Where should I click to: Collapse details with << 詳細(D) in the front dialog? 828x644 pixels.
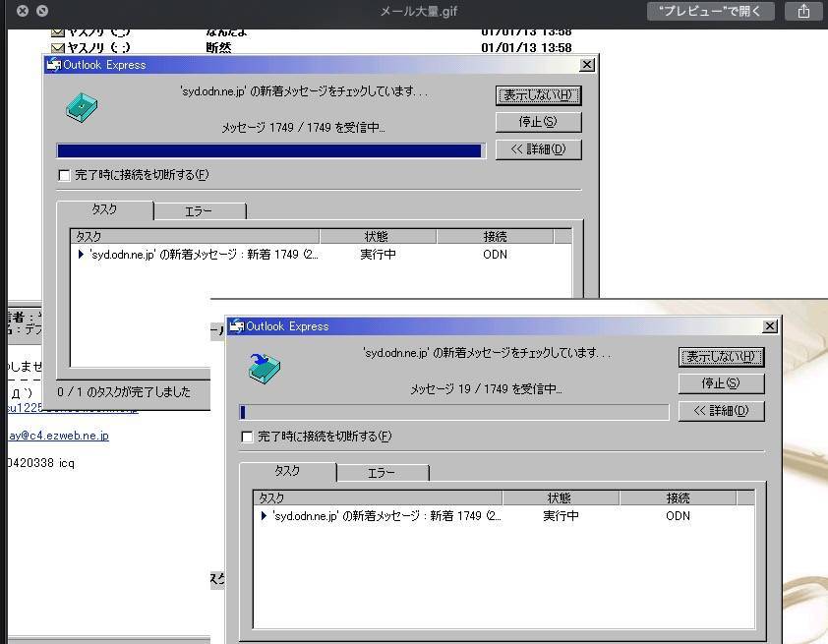(721, 411)
